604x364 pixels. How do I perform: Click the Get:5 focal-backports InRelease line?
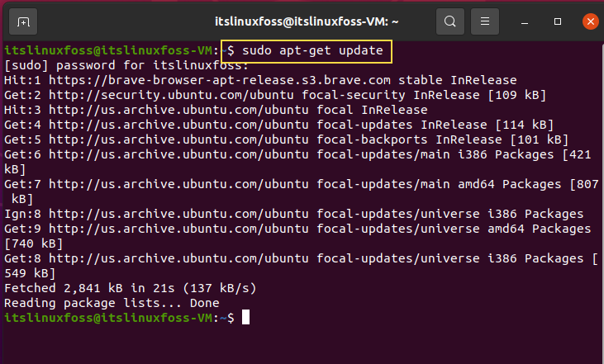(286, 139)
